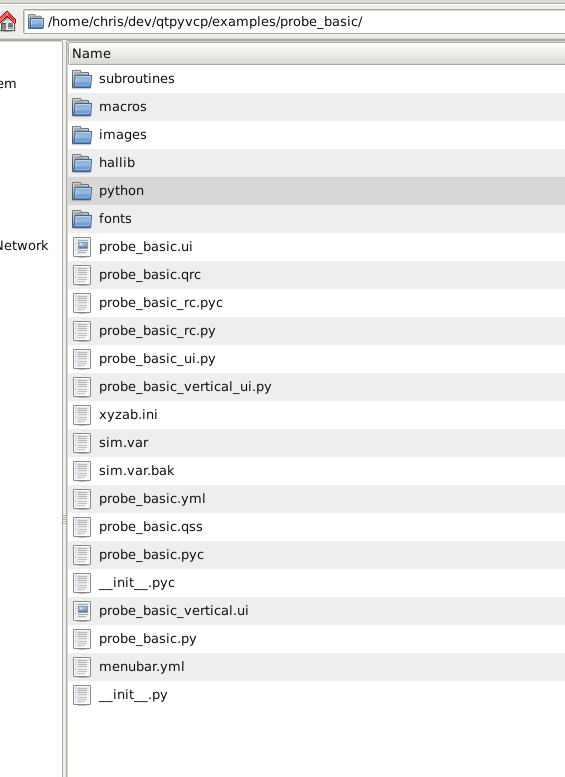This screenshot has height=777, width=565.
Task: Click the hallib folder icon
Action: click(x=82, y=163)
